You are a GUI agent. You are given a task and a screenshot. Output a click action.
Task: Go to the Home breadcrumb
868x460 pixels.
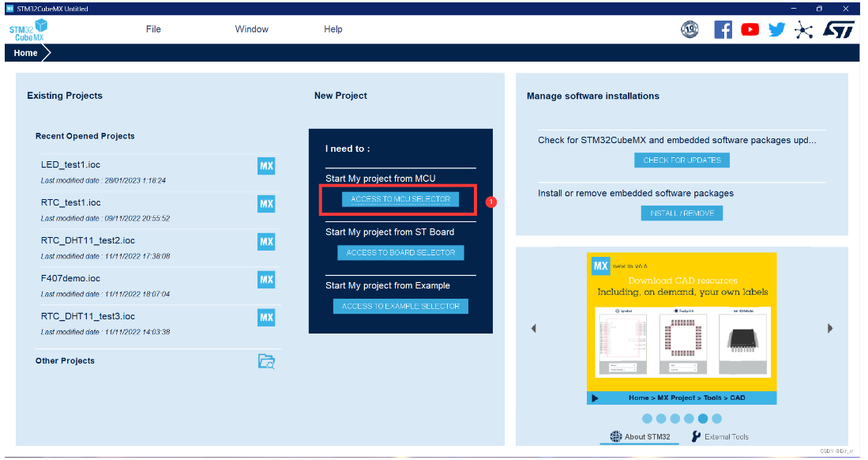(25, 53)
